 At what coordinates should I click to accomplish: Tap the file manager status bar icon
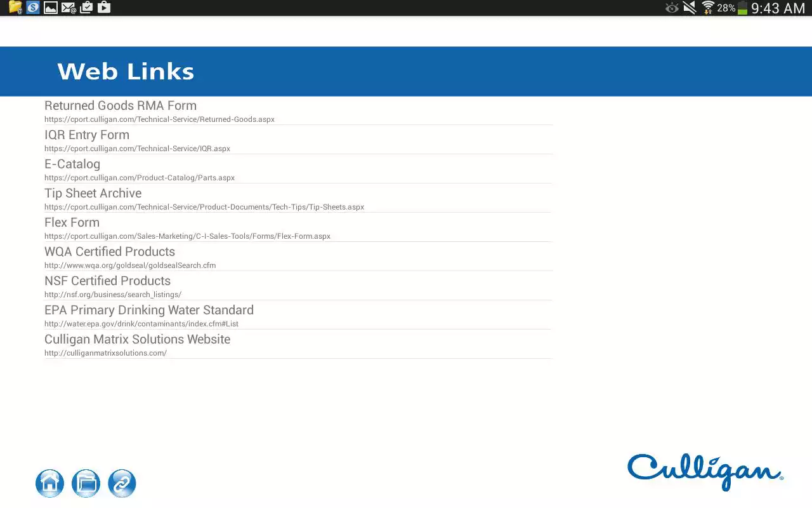pyautogui.click(x=15, y=8)
